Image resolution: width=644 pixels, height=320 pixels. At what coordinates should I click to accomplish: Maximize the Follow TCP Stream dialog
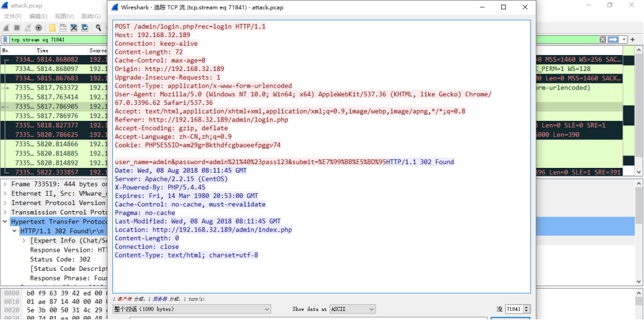tap(503, 7)
